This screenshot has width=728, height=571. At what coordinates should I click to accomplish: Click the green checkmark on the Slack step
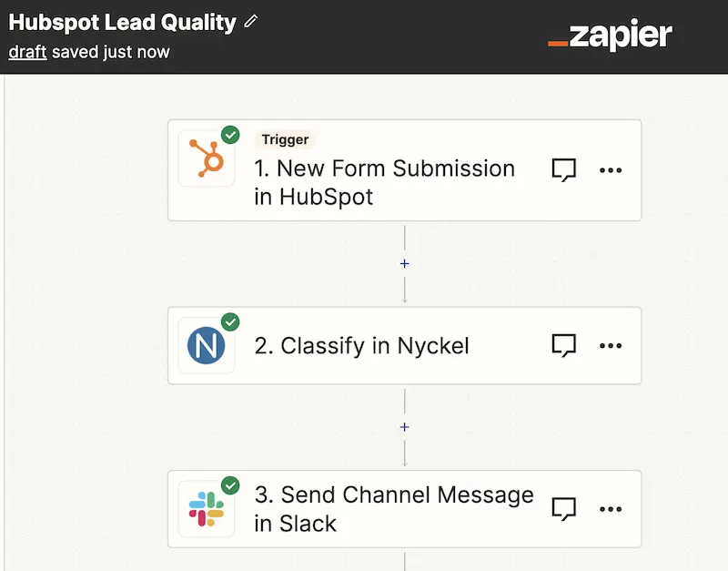pos(230,485)
